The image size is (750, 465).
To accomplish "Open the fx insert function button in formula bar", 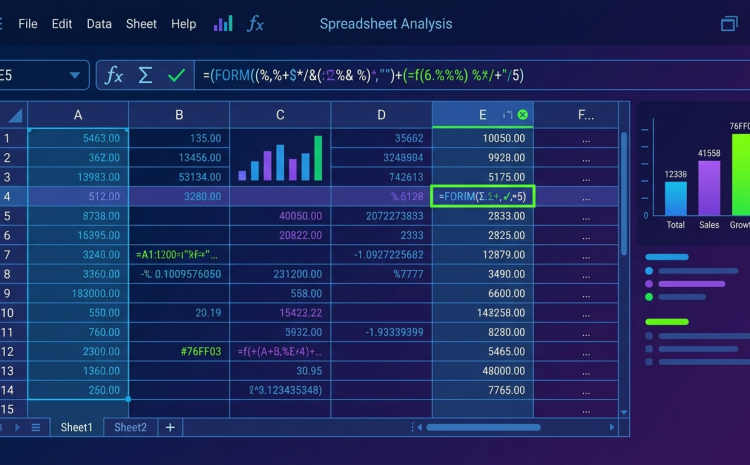I will pos(114,75).
